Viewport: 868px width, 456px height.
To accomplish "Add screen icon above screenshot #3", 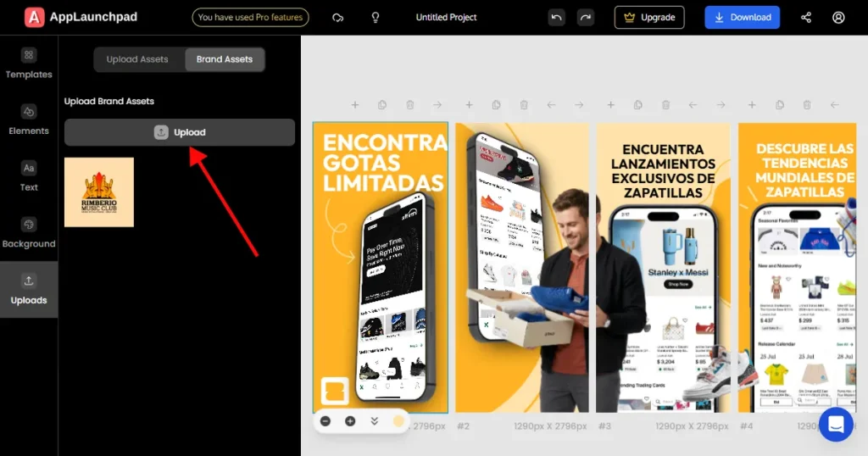I will 610,104.
